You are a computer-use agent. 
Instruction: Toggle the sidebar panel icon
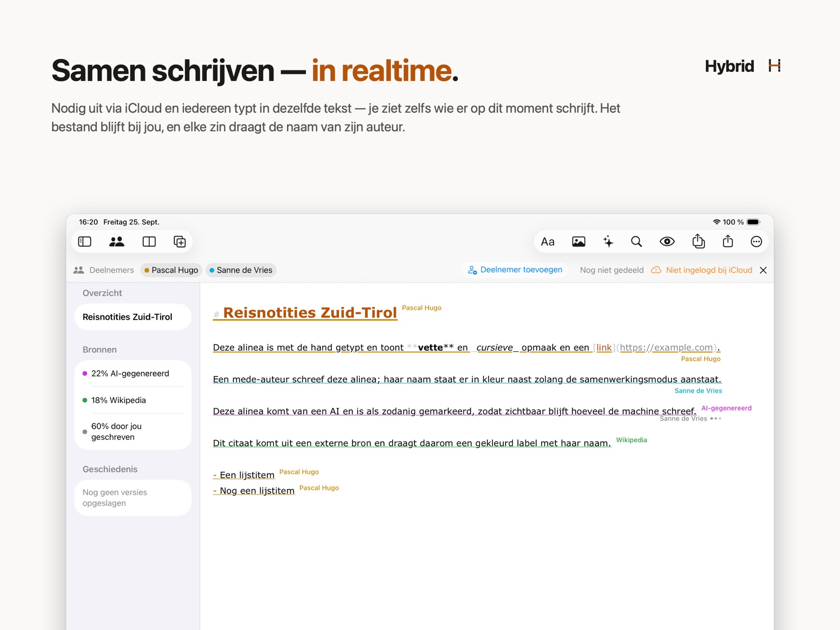pyautogui.click(x=85, y=241)
